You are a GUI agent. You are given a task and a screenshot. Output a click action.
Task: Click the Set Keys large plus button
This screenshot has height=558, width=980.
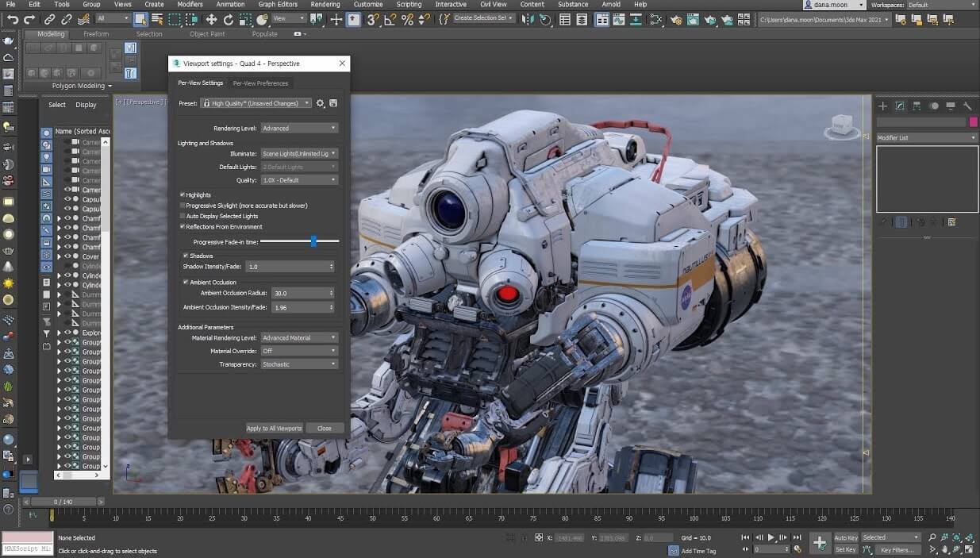(x=821, y=543)
